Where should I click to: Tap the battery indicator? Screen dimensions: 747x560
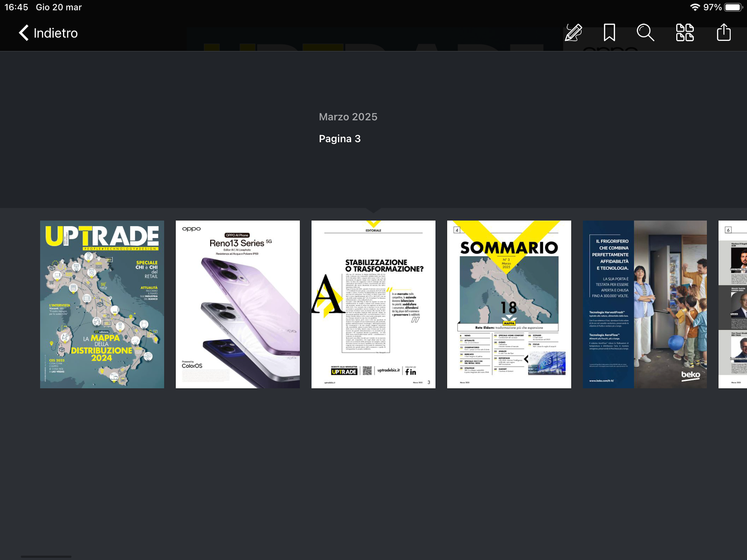point(732,7)
